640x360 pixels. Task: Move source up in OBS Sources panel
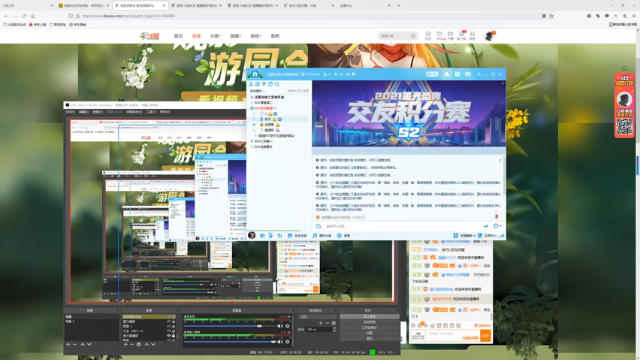[x=147, y=344]
